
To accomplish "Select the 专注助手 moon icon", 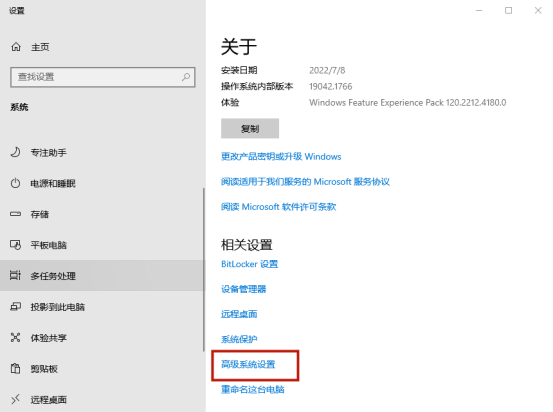I will point(15,152).
